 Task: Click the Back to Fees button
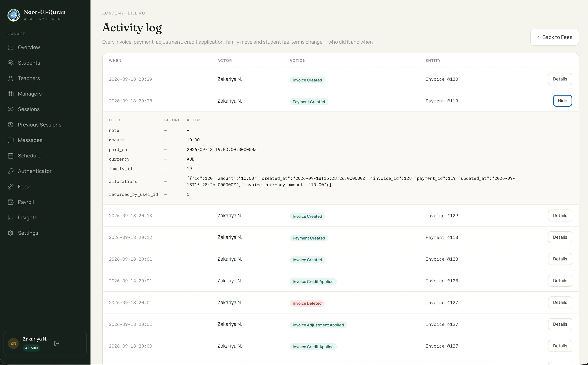tap(554, 37)
